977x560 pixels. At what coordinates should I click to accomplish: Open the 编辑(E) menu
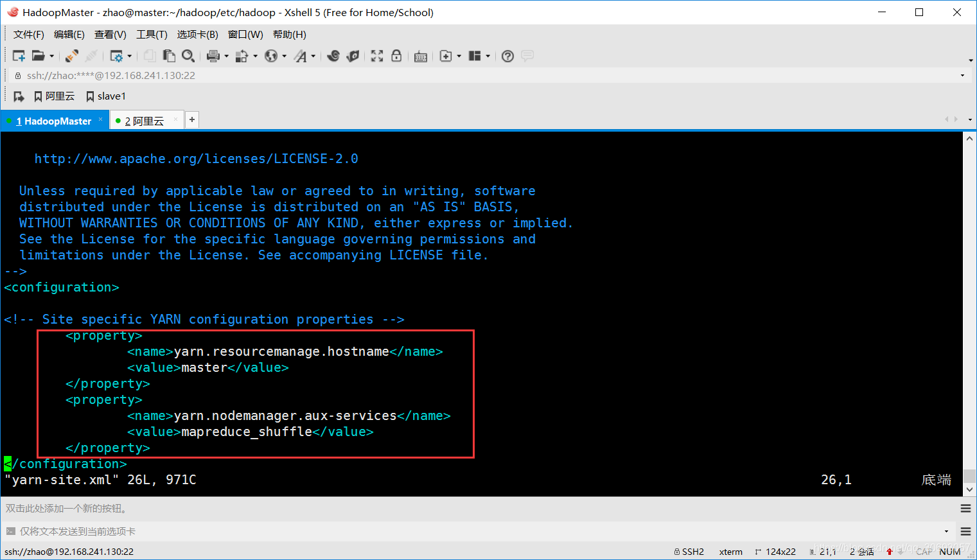(69, 35)
